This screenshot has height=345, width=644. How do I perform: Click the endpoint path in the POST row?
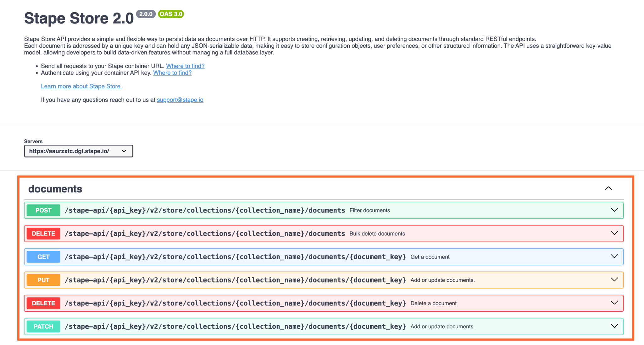205,210
